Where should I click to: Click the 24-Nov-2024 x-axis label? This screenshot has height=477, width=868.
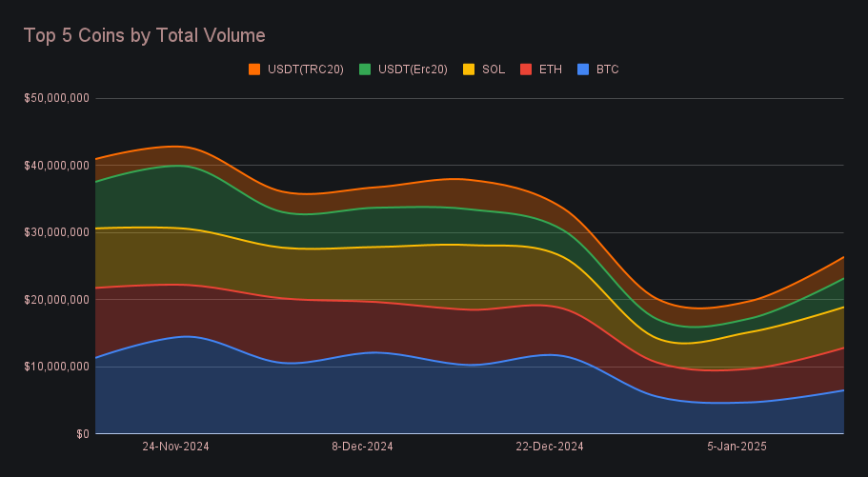tap(175, 446)
